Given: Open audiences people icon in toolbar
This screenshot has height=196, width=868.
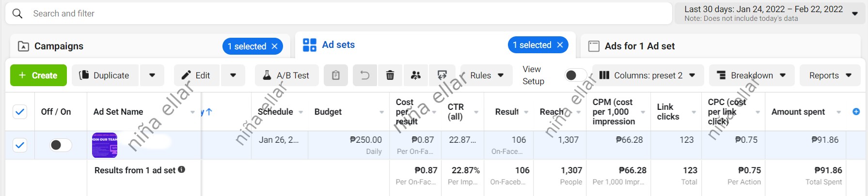Looking at the screenshot, I should click(415, 75).
